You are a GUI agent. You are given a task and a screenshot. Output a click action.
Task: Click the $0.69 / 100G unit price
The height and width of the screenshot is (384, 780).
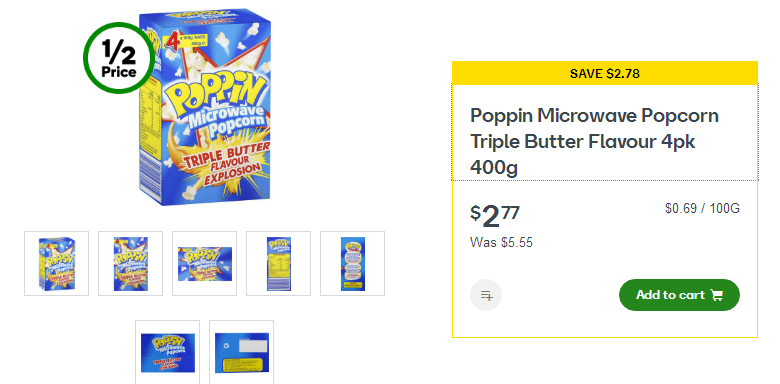click(x=702, y=208)
